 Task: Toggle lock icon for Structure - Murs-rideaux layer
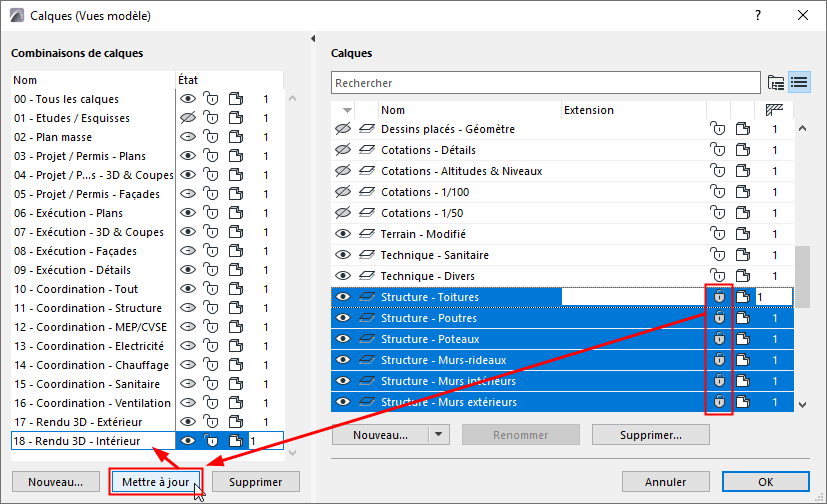pos(719,360)
